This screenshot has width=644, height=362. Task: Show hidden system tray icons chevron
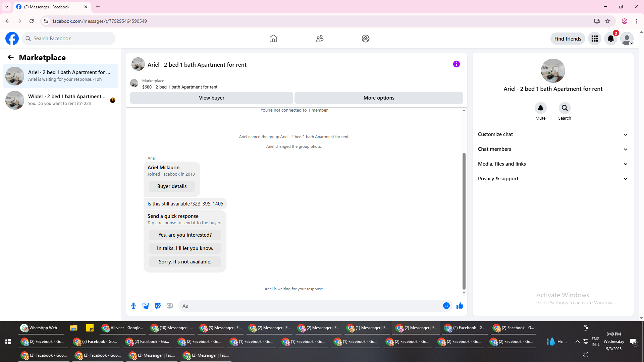(x=577, y=342)
